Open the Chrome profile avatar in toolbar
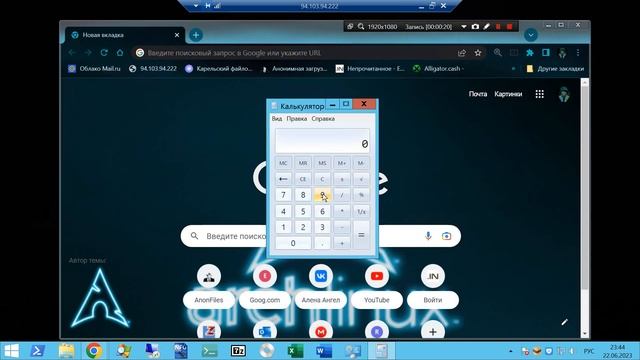 562,53
